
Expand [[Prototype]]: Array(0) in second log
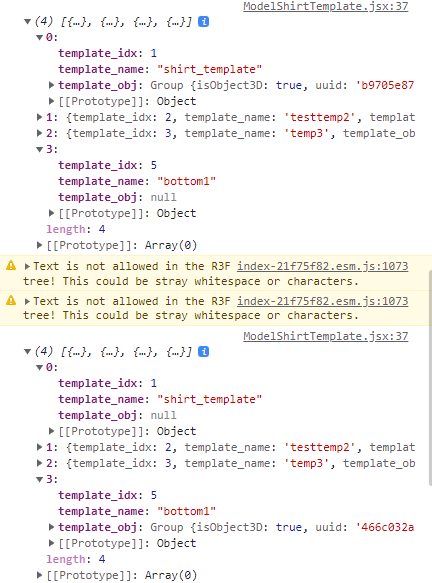point(39,575)
